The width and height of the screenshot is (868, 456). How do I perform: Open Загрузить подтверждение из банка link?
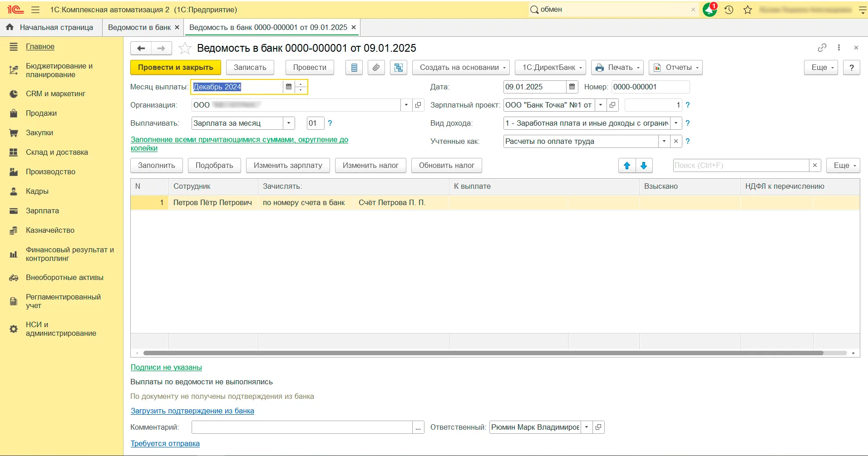pyautogui.click(x=192, y=411)
